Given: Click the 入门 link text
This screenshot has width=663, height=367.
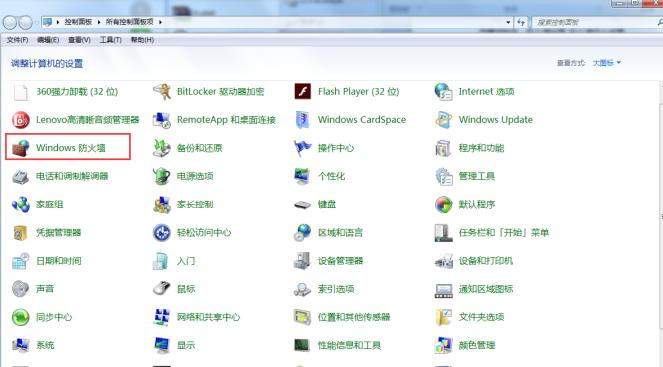Looking at the screenshot, I should click(186, 261).
